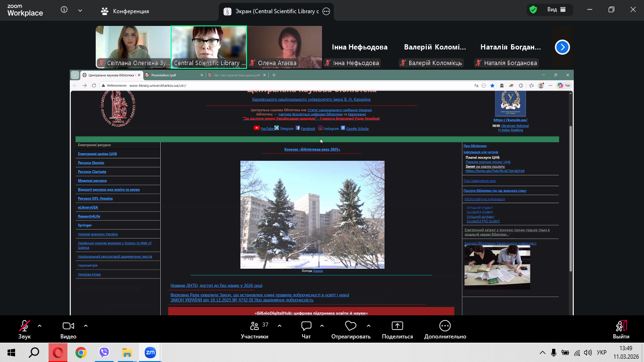Expand the arrow next to Участники
The height and width of the screenshot is (362, 644).
point(280,326)
